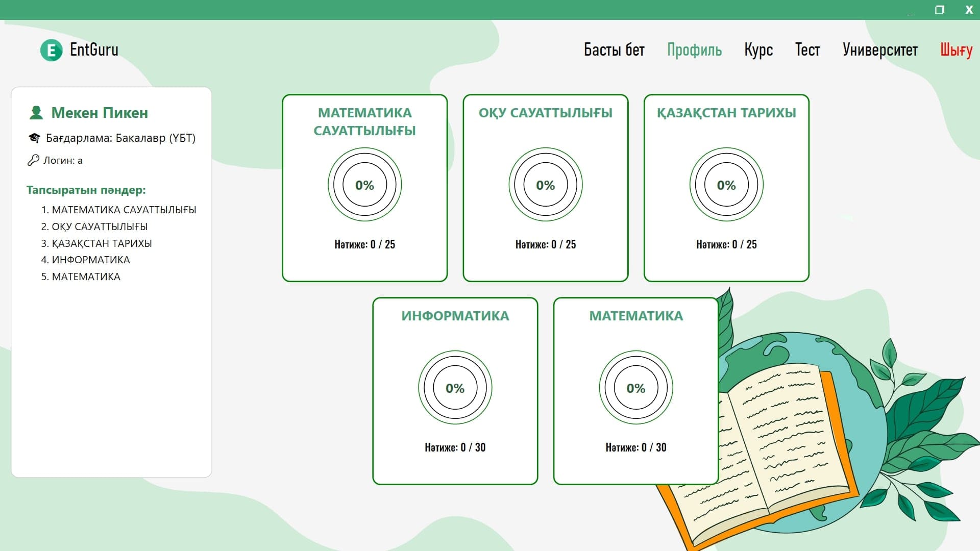Viewport: 980px width, 551px height.
Task: Open the Университет page
Action: point(880,50)
